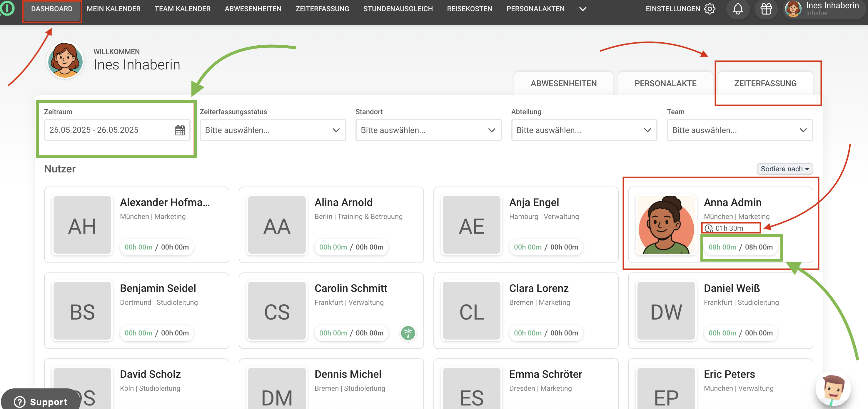868x409 pixels.
Task: Open Eric Peters user name
Action: 729,374
